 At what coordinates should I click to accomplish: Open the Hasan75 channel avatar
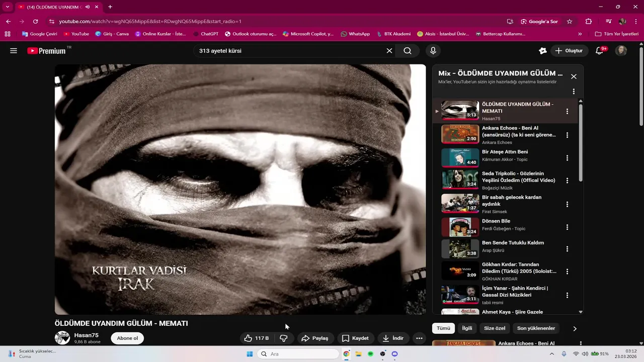pyautogui.click(x=62, y=338)
